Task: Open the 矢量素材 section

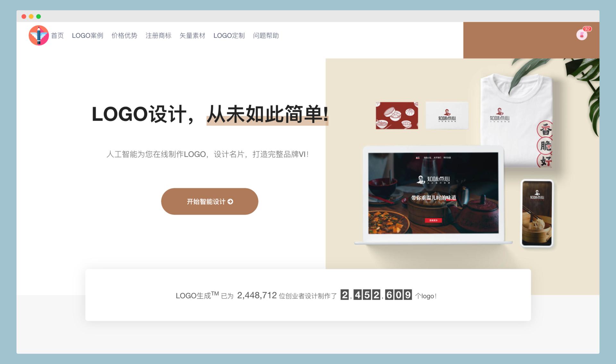Action: click(193, 36)
